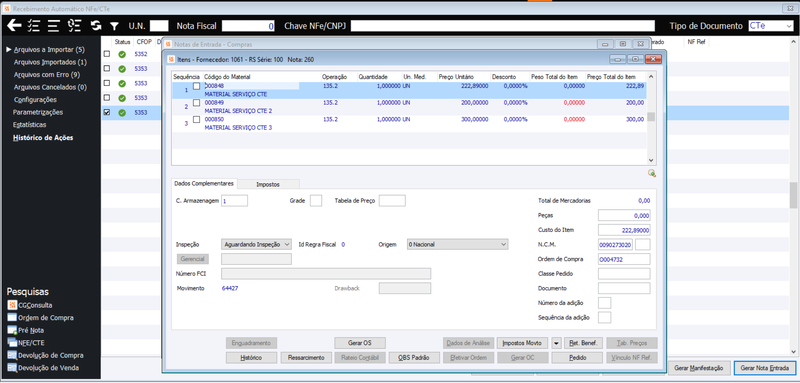
Task: Click the funnel filter icon
Action: [x=114, y=25]
